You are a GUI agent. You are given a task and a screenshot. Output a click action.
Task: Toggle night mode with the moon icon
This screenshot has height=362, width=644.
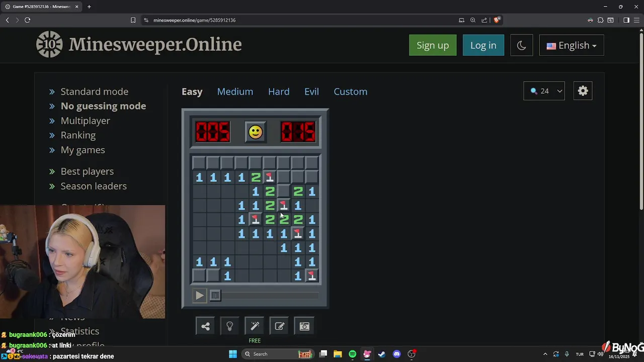521,45
